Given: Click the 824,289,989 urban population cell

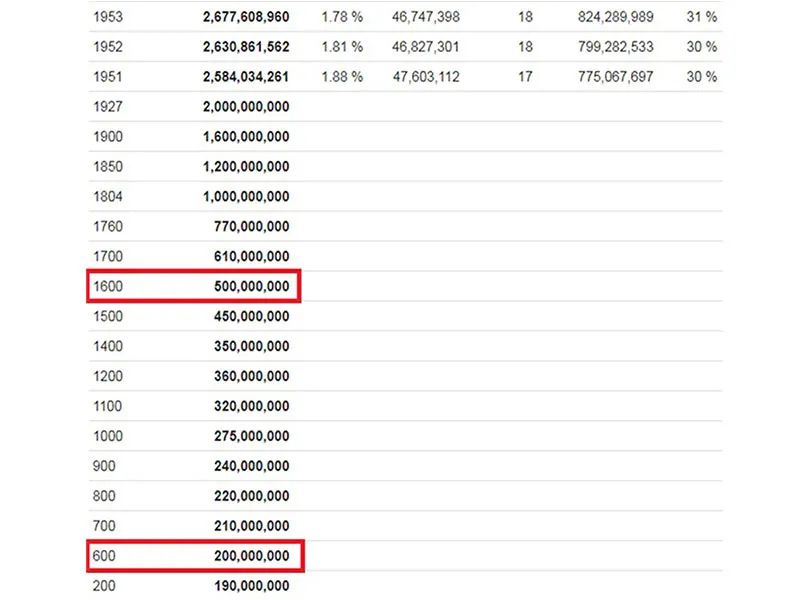Looking at the screenshot, I should pyautogui.click(x=616, y=17).
